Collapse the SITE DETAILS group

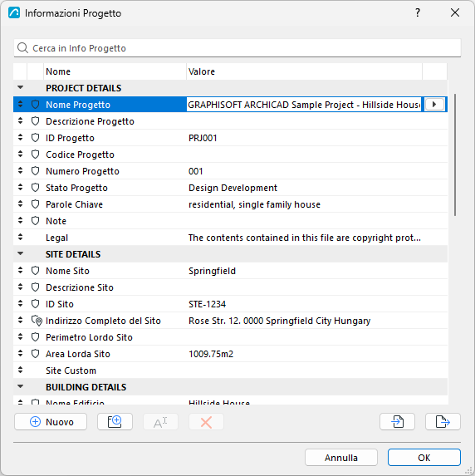pyautogui.click(x=20, y=253)
